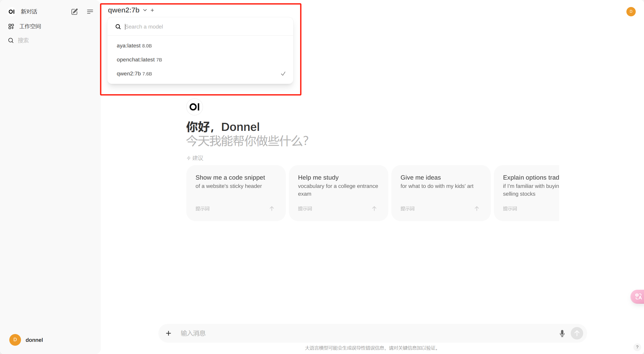Viewport: 644px width, 354px height.
Task: Click the microphone voice input icon
Action: 562,333
